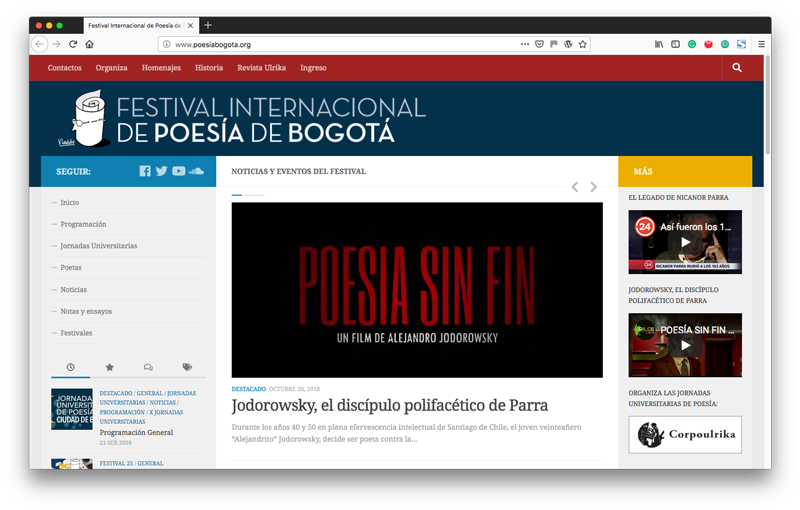Click the page vertical scrollbar
800x510 pixels.
pyautogui.click(x=767, y=105)
